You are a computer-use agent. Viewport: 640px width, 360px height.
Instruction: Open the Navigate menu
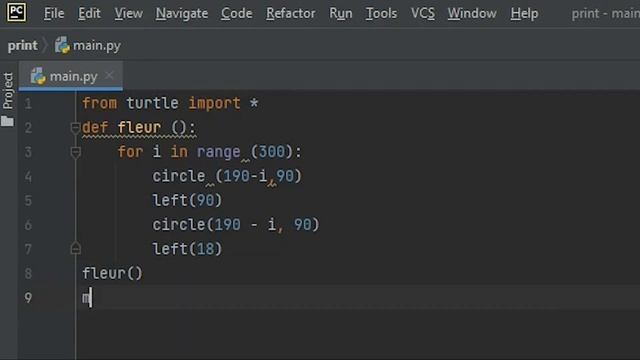coord(182,13)
